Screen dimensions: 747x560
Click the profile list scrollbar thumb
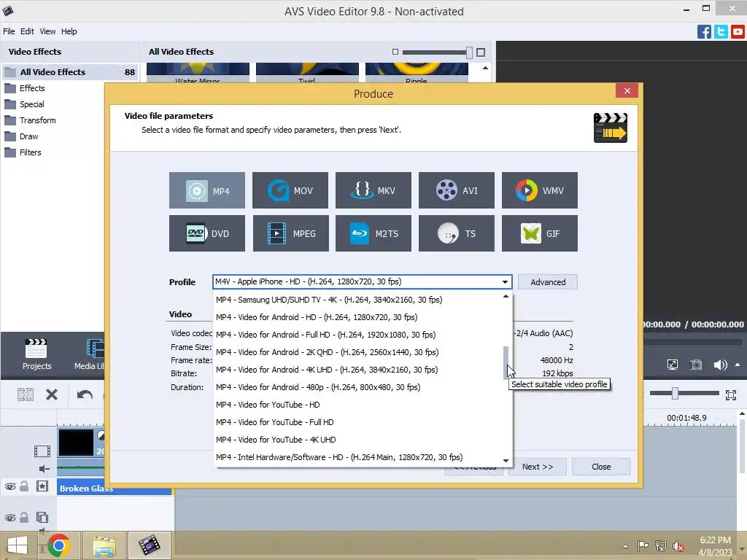click(506, 363)
